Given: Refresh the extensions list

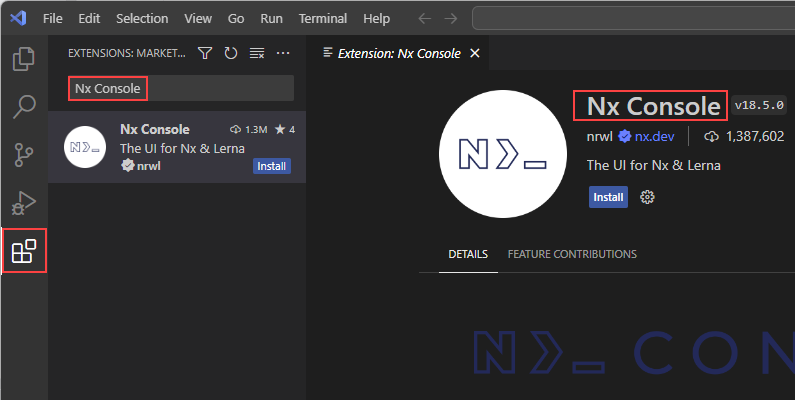Looking at the screenshot, I should 231,53.
